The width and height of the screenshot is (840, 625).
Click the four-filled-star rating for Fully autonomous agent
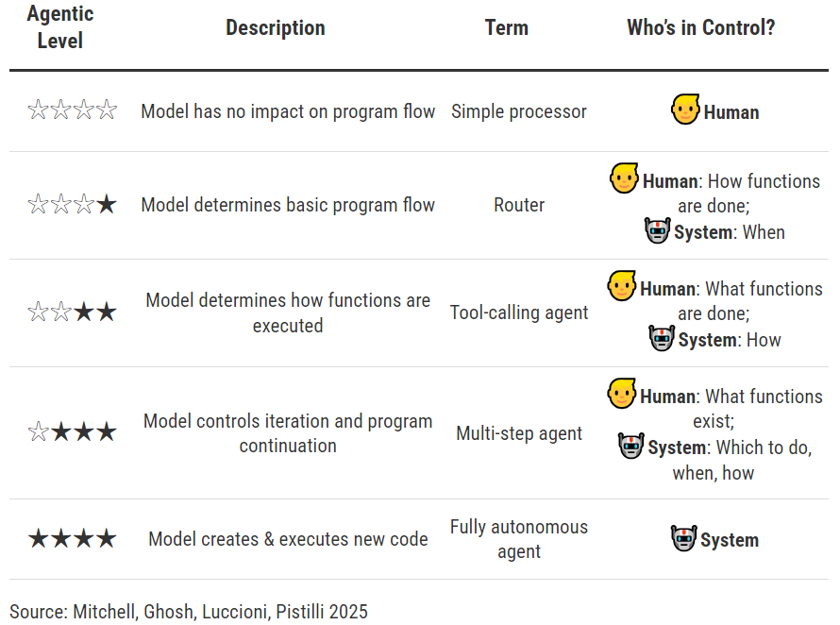click(x=72, y=539)
